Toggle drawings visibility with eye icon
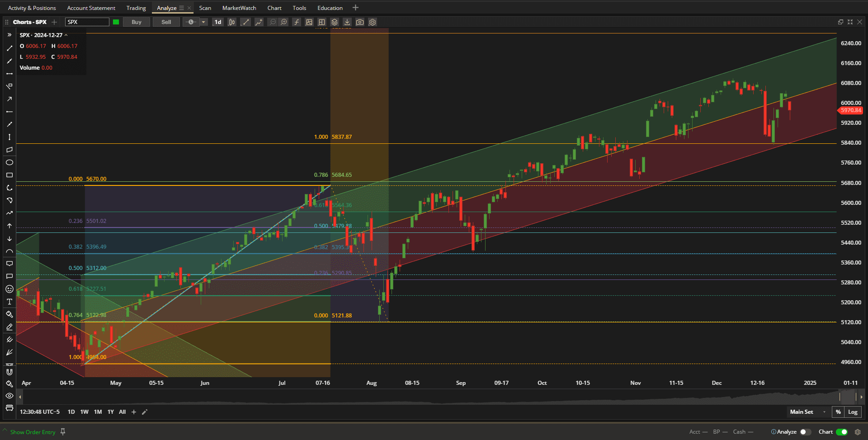868x440 pixels. 9,396
